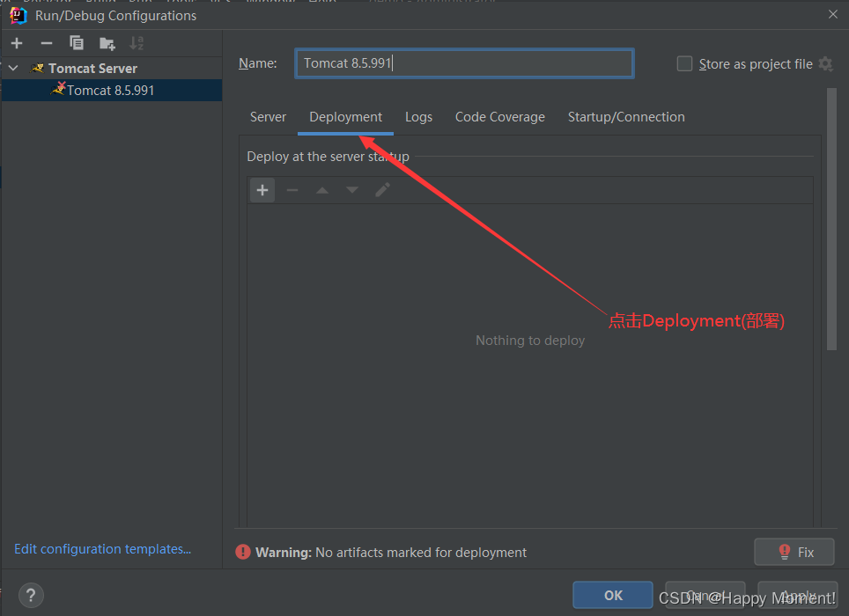Click the Apply button
The width and height of the screenshot is (849, 616).
point(798,595)
